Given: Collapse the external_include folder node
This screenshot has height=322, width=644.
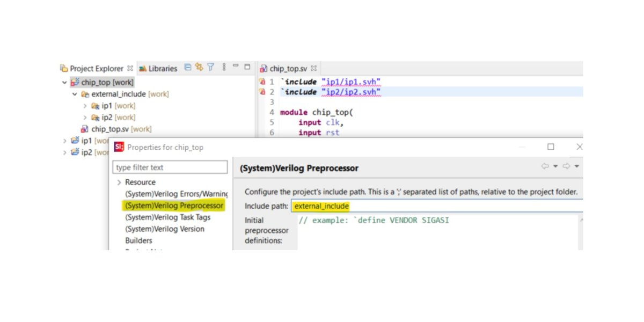Looking at the screenshot, I should pos(75,94).
